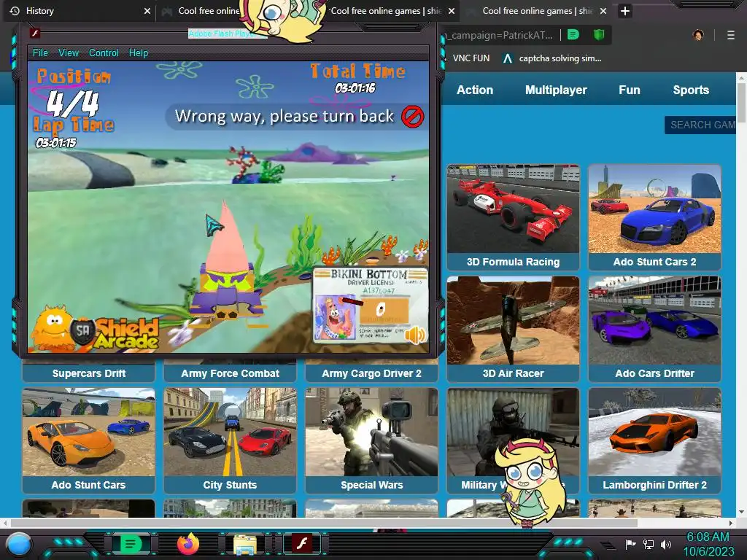Click the Supercars Drift game title
The image size is (747, 560).
click(x=88, y=373)
